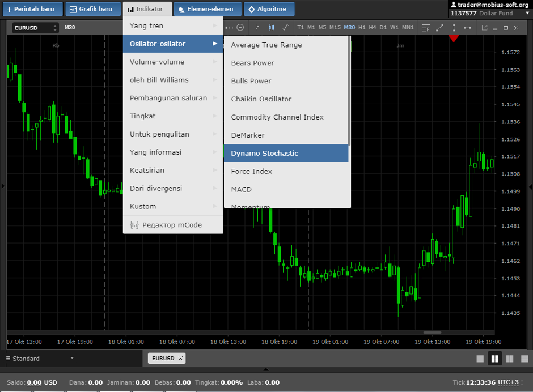Add Force Index indicator
The image size is (533, 392).
pyautogui.click(x=286, y=171)
